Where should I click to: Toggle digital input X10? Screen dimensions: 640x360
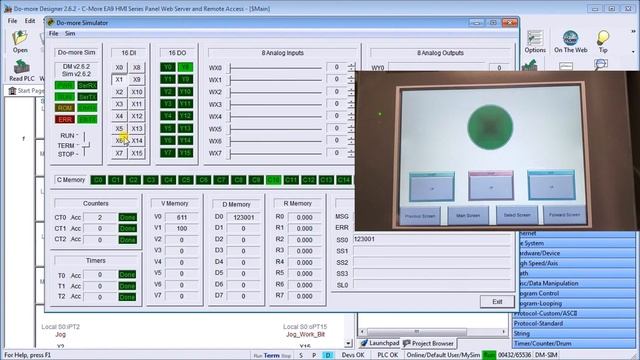point(137,92)
